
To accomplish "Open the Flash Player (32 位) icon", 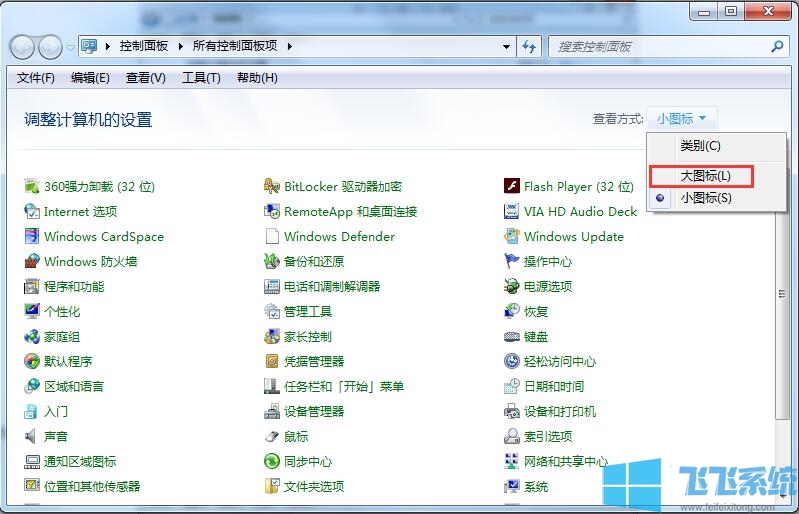I will (512, 187).
